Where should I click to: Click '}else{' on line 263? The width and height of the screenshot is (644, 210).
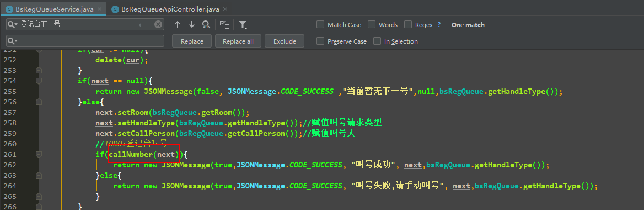coord(109,175)
